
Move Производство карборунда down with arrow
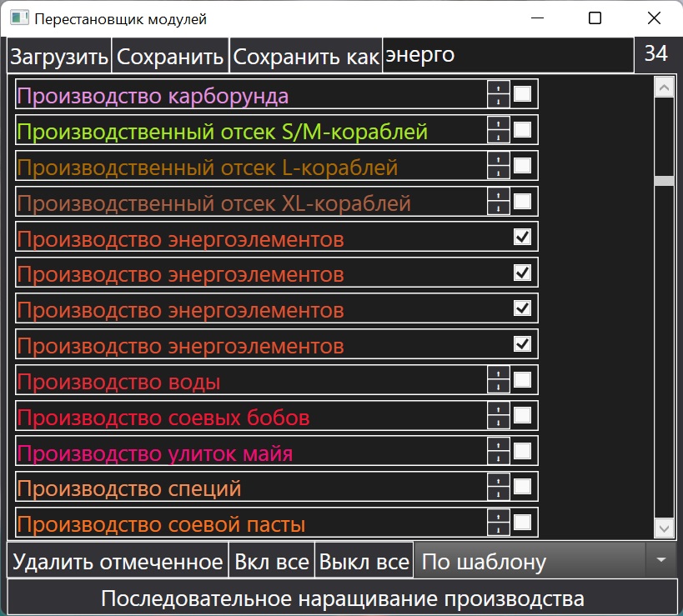498,101
